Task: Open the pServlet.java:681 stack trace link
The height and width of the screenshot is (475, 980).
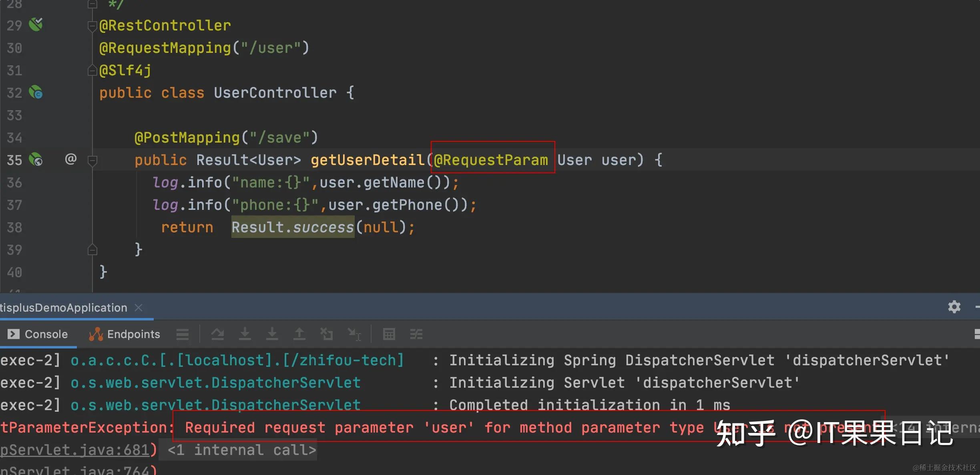Action: pyautogui.click(x=75, y=450)
